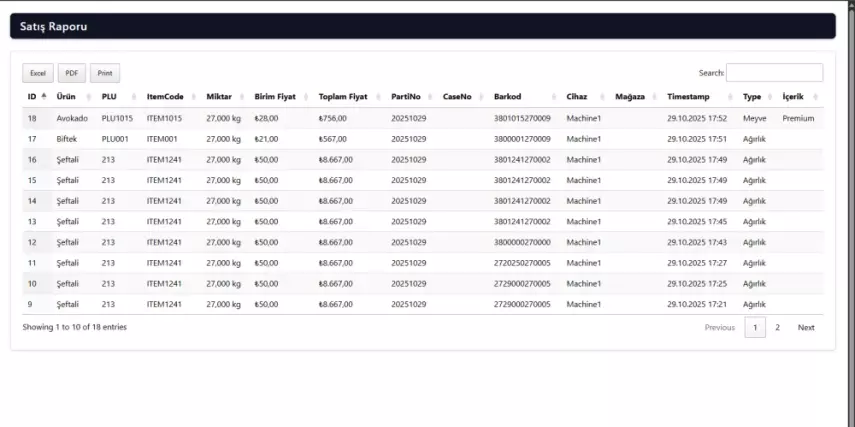Click the Print button

104,73
